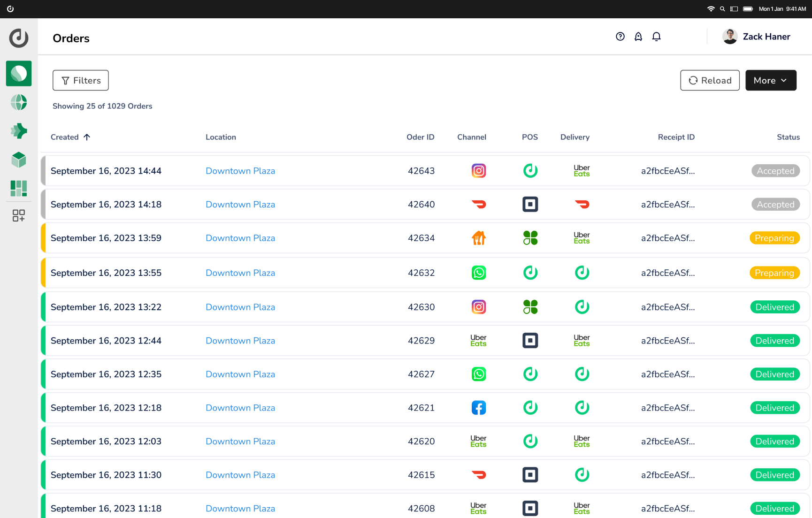Click the battery icon in the menu bar
This screenshot has width=812, height=518.
pos(748,9)
